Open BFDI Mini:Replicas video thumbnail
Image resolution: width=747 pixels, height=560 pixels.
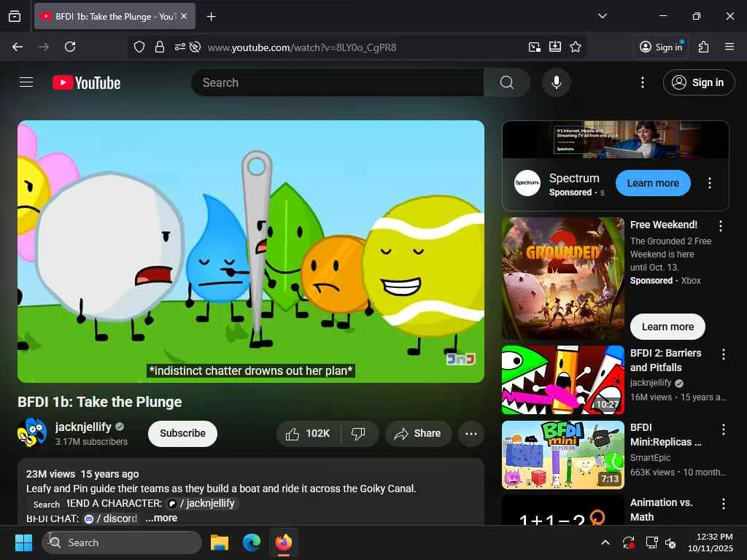562,455
